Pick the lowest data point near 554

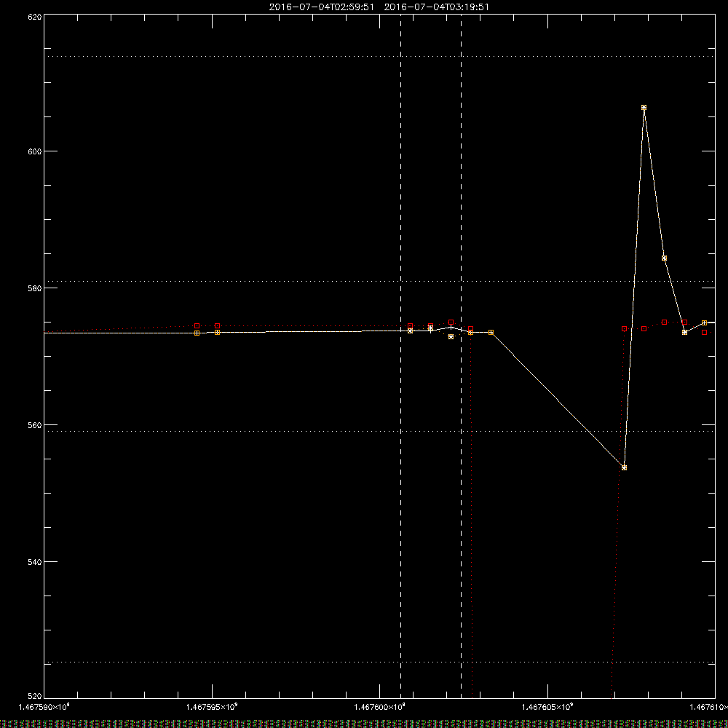tap(624, 467)
